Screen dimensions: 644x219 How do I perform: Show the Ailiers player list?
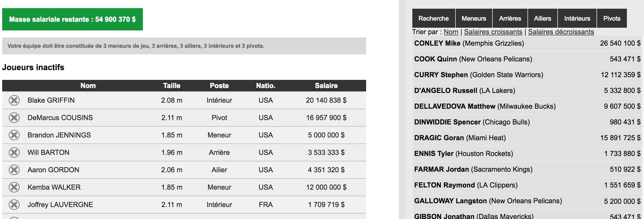click(x=542, y=18)
